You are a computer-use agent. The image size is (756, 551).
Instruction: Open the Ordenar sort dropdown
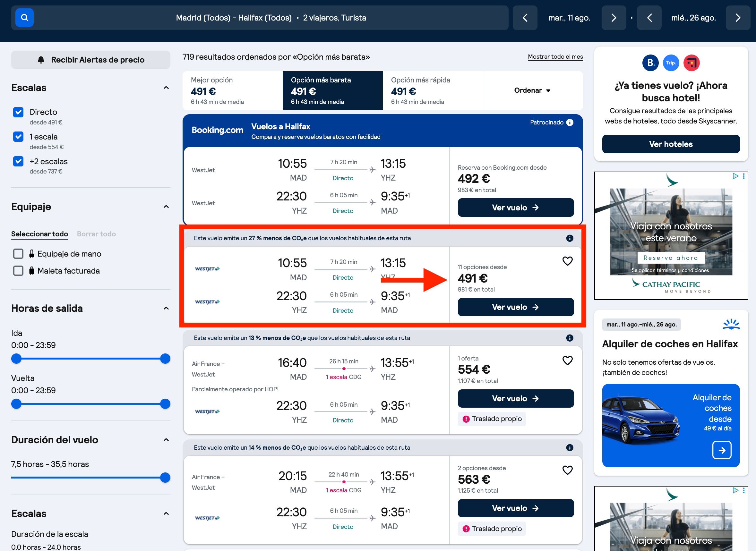[x=532, y=90]
